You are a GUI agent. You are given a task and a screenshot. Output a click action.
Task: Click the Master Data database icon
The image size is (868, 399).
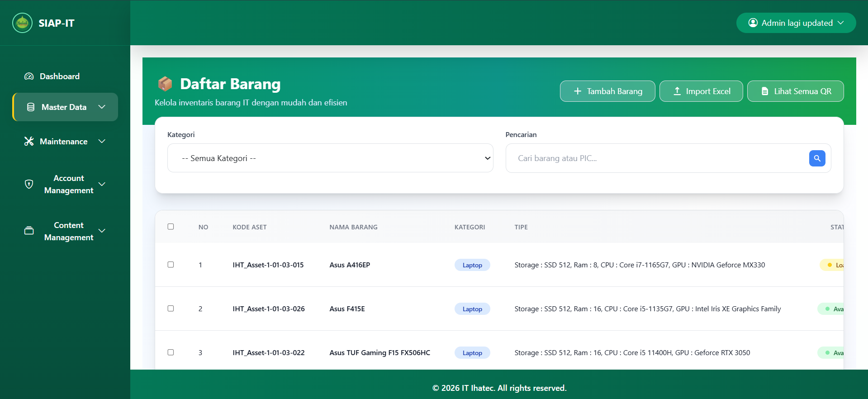click(31, 107)
